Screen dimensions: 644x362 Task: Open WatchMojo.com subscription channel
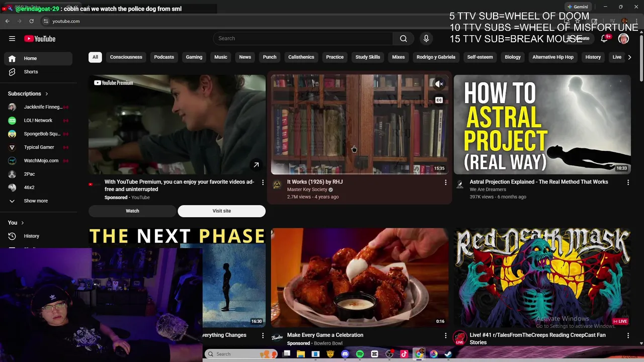38,160
